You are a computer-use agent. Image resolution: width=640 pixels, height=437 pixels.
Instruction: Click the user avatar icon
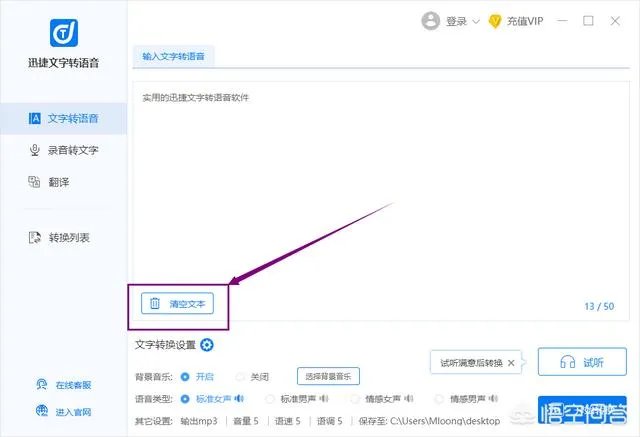tap(431, 21)
